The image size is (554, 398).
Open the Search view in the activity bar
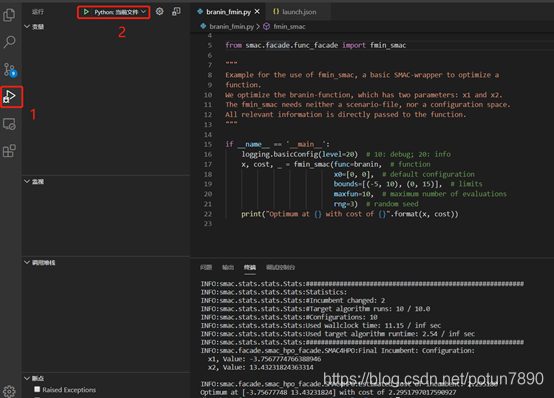point(9,42)
